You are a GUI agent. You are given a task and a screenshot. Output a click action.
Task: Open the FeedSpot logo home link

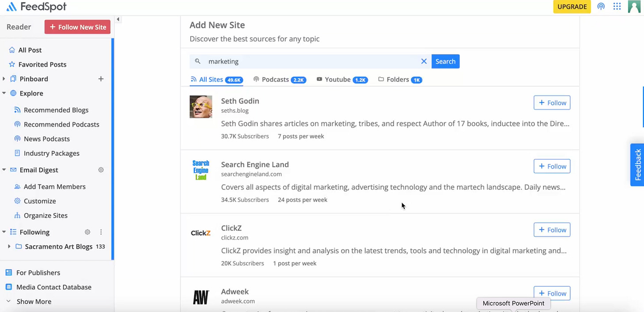tap(36, 7)
